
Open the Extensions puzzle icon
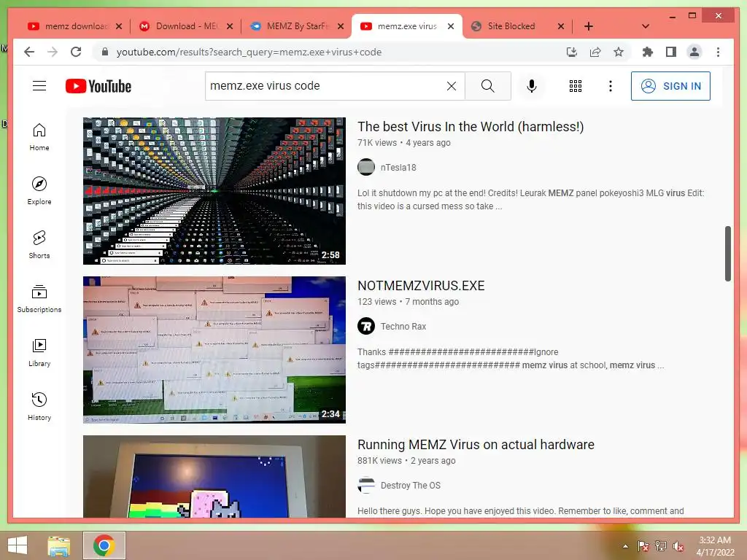point(648,52)
